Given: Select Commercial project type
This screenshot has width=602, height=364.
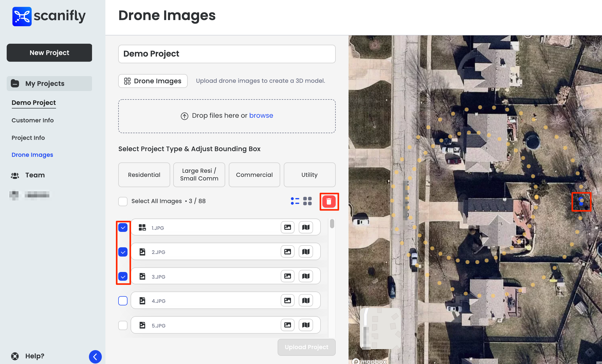Looking at the screenshot, I should click(254, 175).
